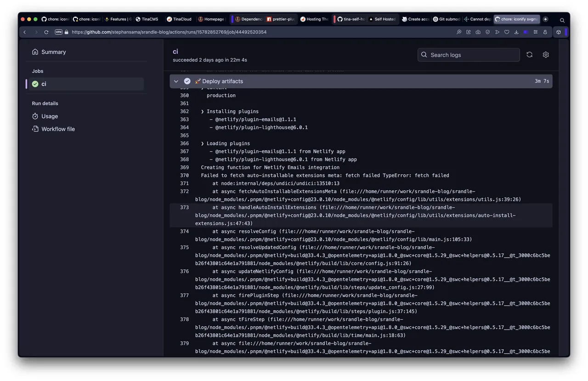The image size is (588, 381).
Task: Go back using the browser back arrow
Action: click(x=25, y=32)
